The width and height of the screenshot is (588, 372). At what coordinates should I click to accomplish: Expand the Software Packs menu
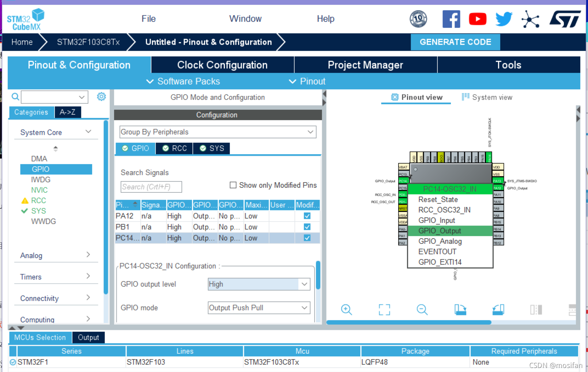[183, 81]
